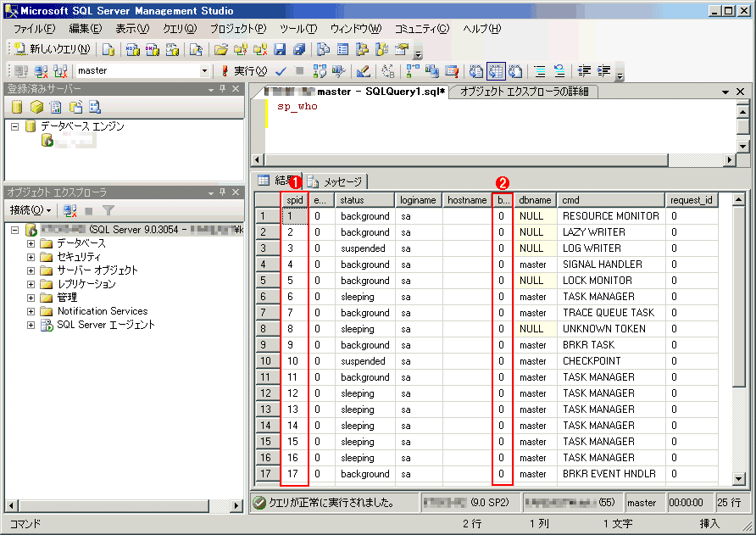Viewport: 756px width, 535px height.
Task: Comment out the selected lines
Action: 540,71
